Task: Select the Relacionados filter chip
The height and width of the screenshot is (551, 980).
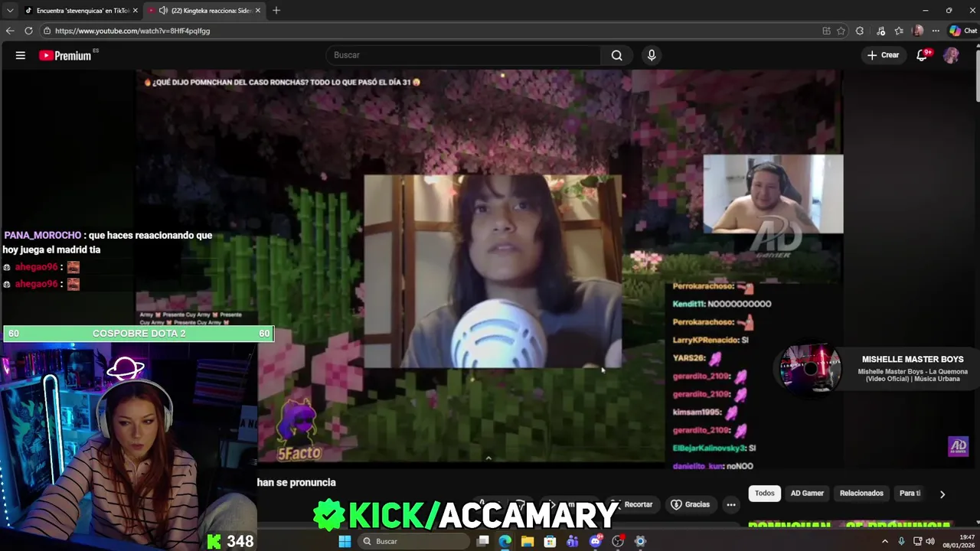Action: pos(861,494)
